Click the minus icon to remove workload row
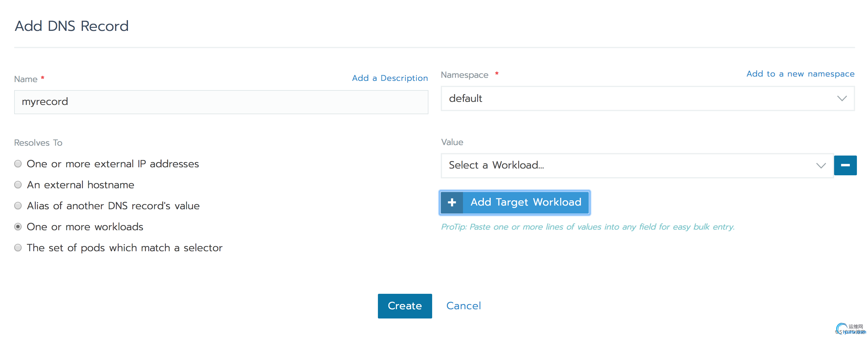The height and width of the screenshot is (337, 868). pos(845,165)
